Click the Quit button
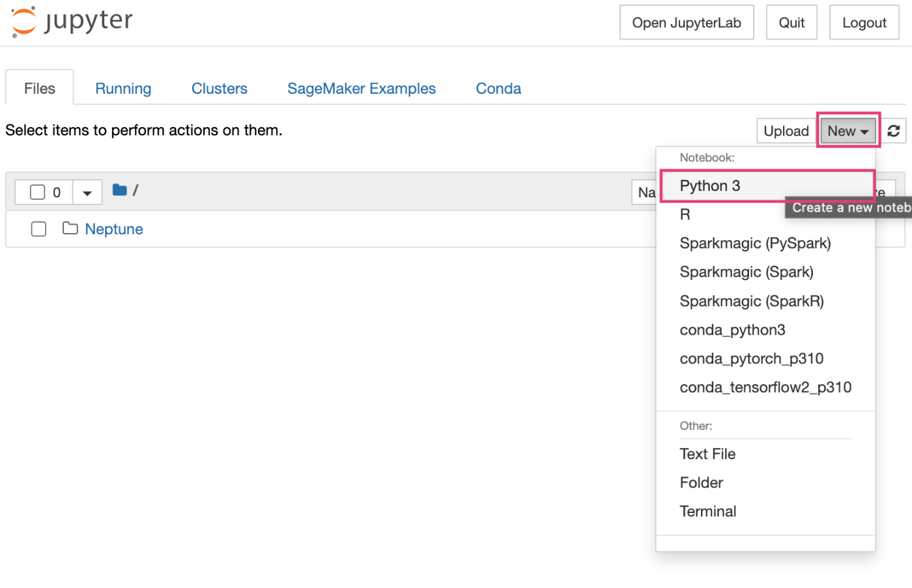Viewport: 912px width, 588px height. click(791, 23)
